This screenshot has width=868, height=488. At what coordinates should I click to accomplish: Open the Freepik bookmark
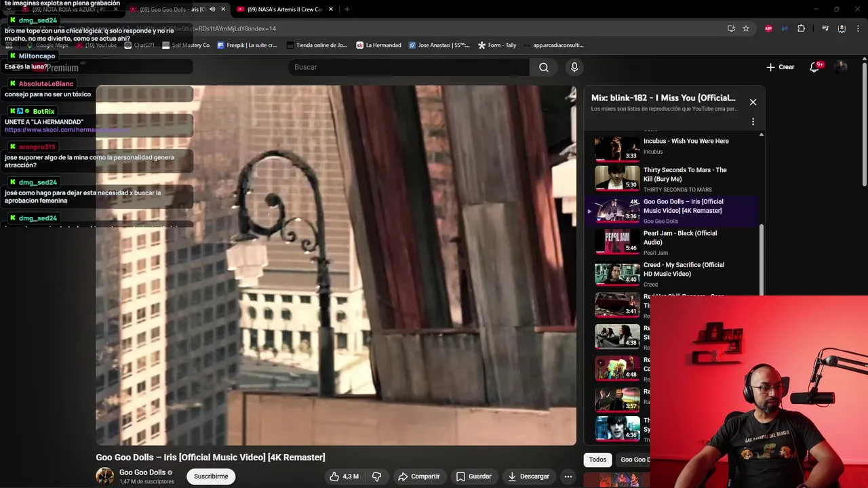click(247, 45)
